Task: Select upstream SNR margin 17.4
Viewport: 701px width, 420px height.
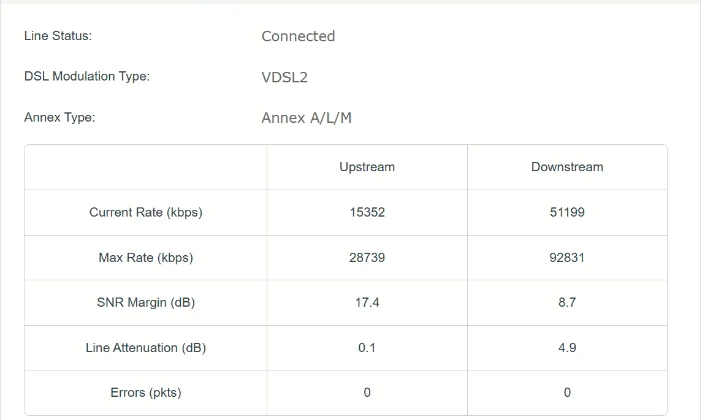Action: click(x=367, y=303)
